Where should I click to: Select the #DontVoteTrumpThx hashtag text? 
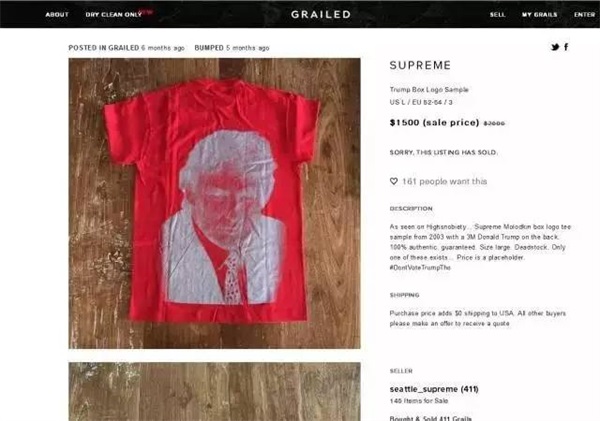tap(420, 268)
